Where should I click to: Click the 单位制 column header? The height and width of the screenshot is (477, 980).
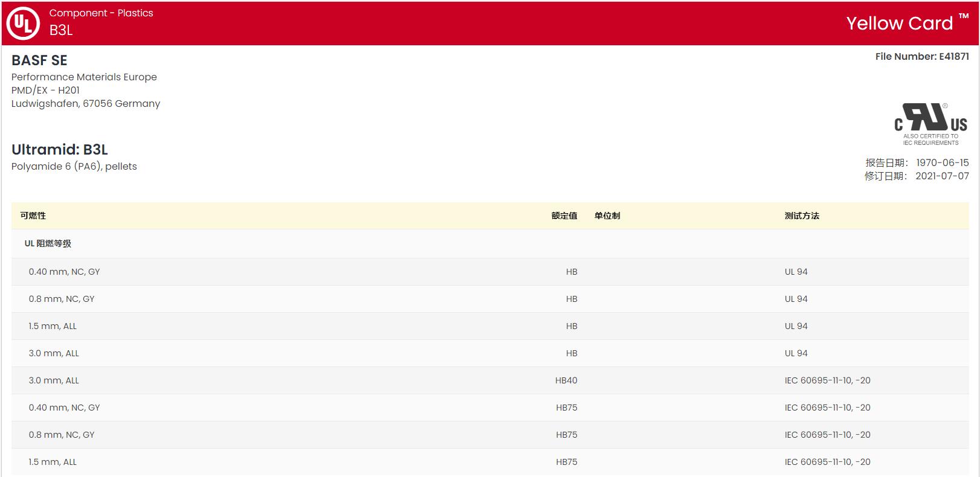[607, 216]
